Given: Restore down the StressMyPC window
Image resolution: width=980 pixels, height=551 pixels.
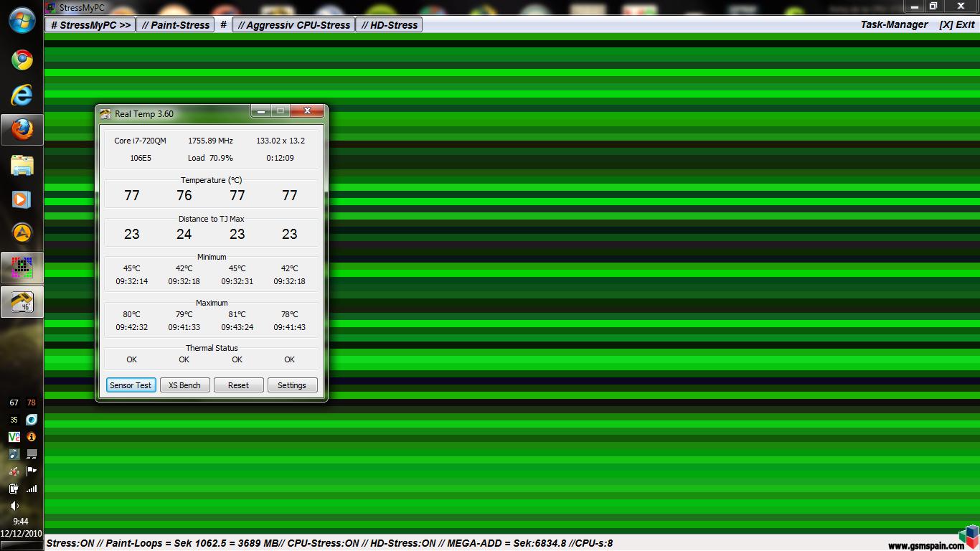Looking at the screenshot, I should [x=933, y=6].
